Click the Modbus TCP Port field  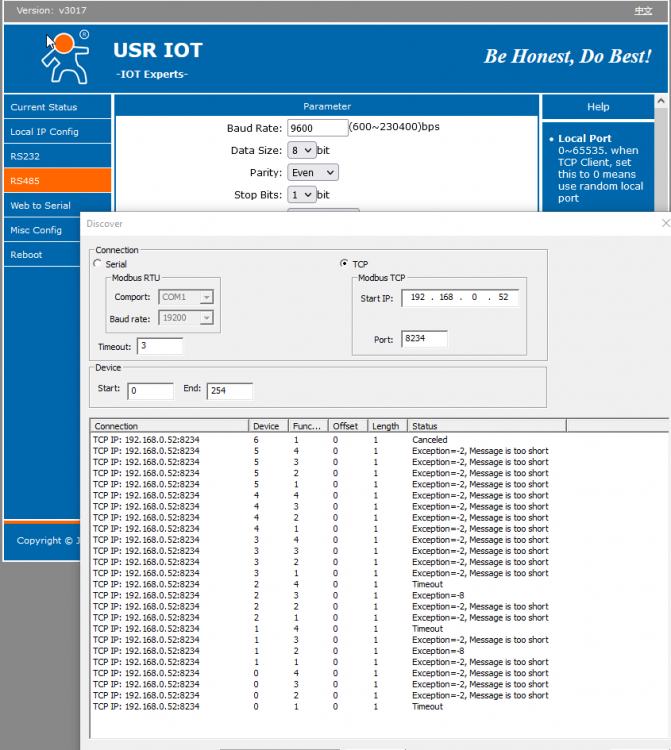point(424,339)
